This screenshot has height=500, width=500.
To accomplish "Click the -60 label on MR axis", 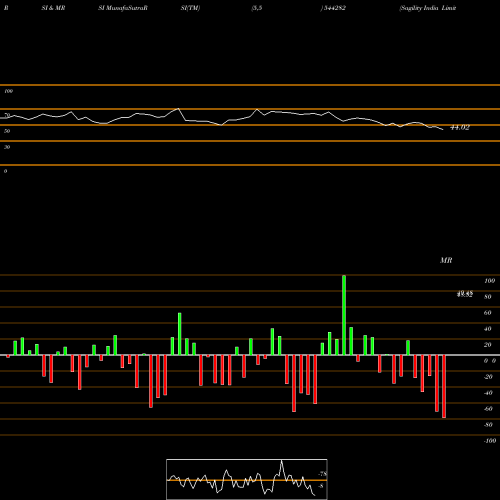I will [488, 409].
